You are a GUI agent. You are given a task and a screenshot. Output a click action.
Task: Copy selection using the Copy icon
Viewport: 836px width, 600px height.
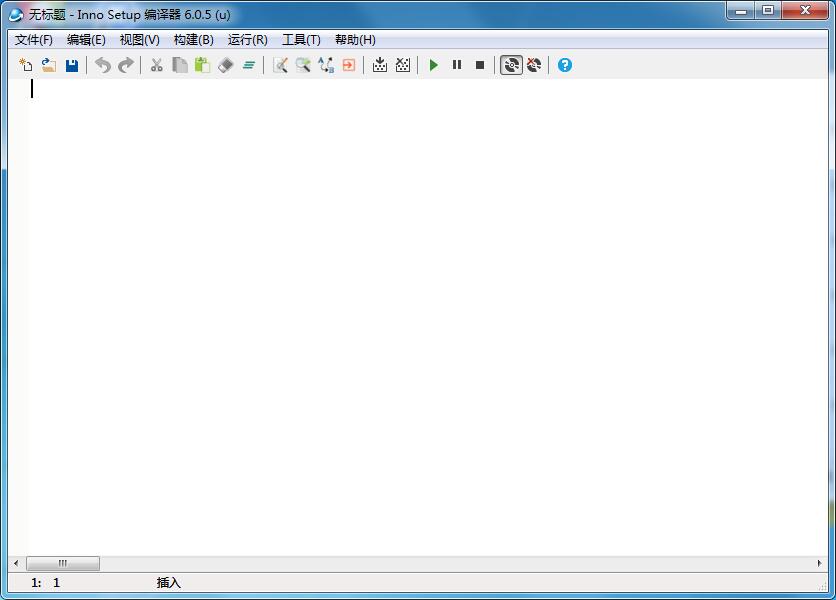[180, 65]
